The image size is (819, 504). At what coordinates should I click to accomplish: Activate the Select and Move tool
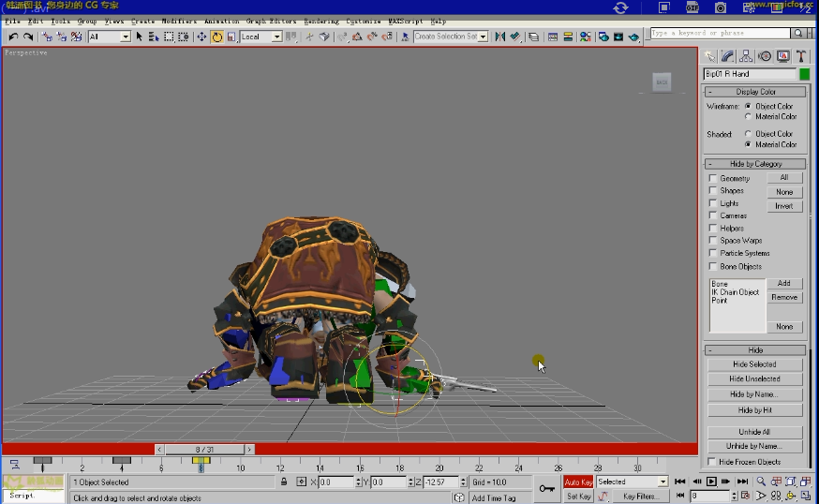click(201, 37)
